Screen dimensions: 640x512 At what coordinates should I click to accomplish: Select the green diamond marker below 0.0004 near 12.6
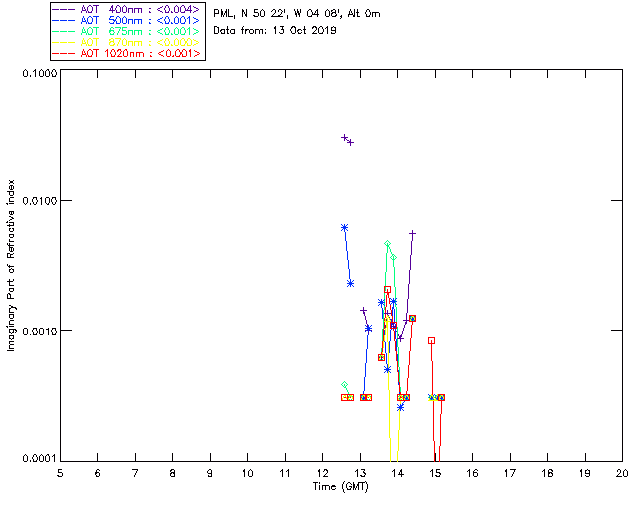click(344, 385)
